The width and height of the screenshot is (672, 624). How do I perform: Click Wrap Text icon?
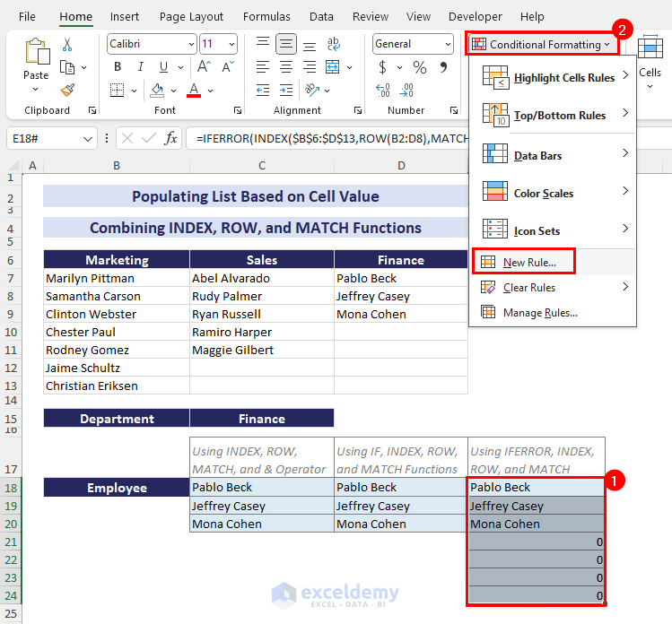[x=333, y=44]
